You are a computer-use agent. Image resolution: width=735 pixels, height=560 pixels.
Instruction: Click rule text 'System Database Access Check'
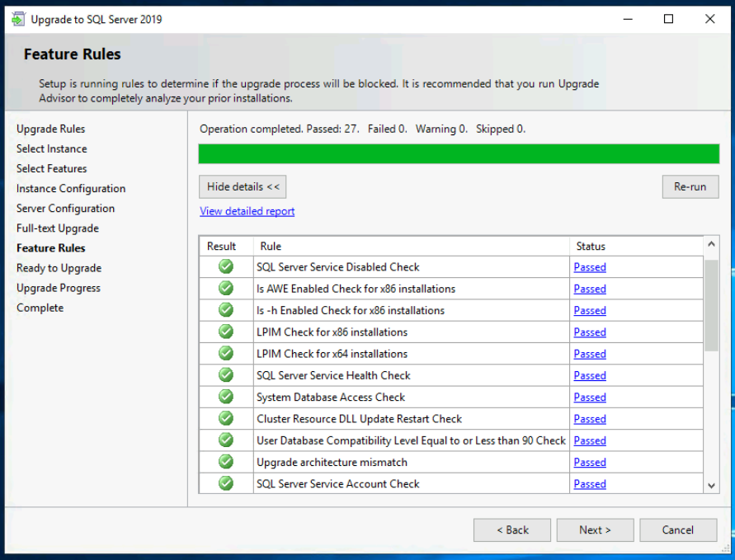tap(331, 397)
